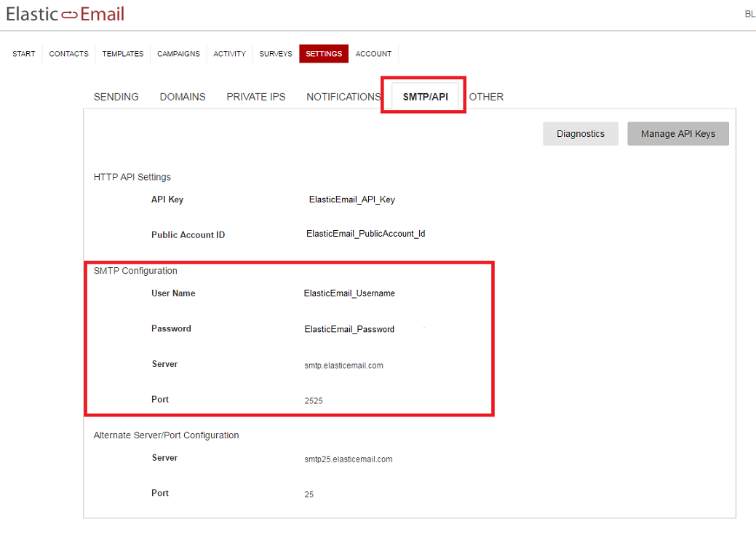This screenshot has height=557, width=756.
Task: Select the ElasticEmail_API_Key value
Action: coord(352,199)
